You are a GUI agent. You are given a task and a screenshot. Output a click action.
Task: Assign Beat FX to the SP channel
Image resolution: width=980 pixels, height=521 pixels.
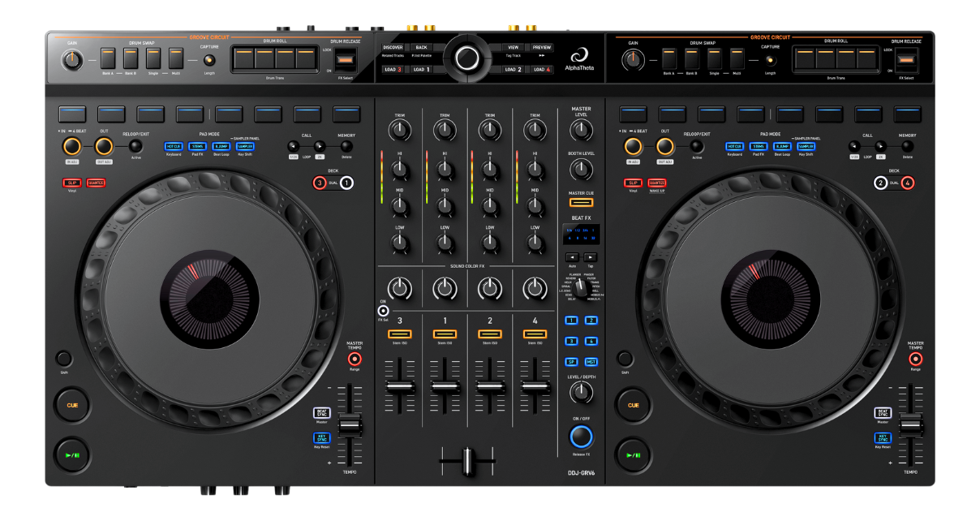571,362
